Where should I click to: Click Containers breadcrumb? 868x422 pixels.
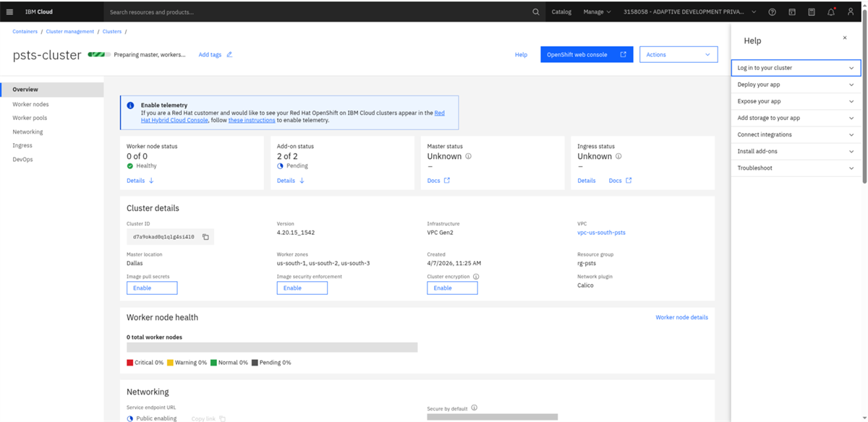[25, 32]
